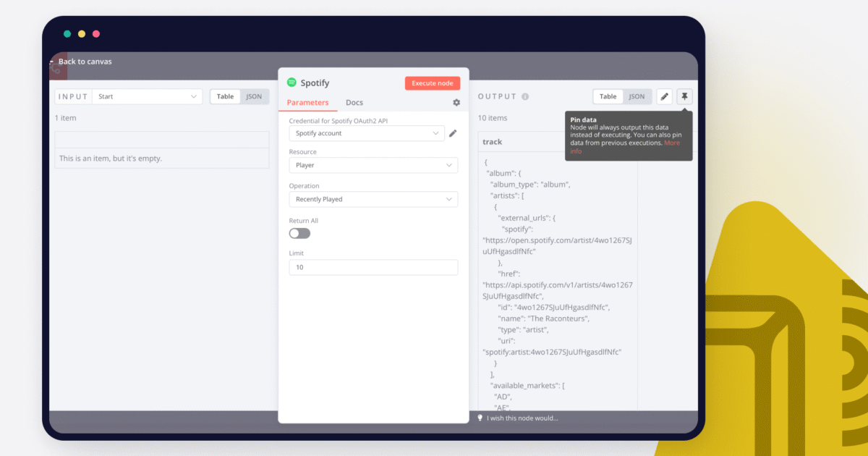Click the Spotify logo in node header
Viewport: 868px width, 456px height.
coord(292,83)
